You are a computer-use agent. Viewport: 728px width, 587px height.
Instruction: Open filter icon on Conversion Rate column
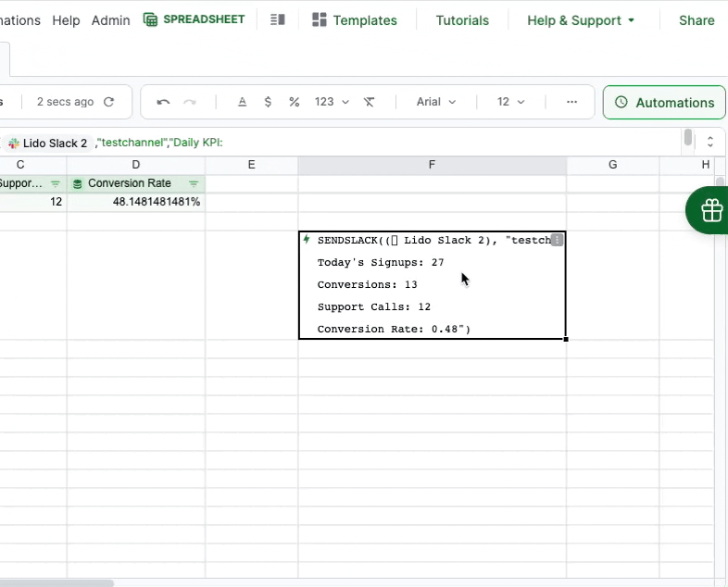pos(194,183)
